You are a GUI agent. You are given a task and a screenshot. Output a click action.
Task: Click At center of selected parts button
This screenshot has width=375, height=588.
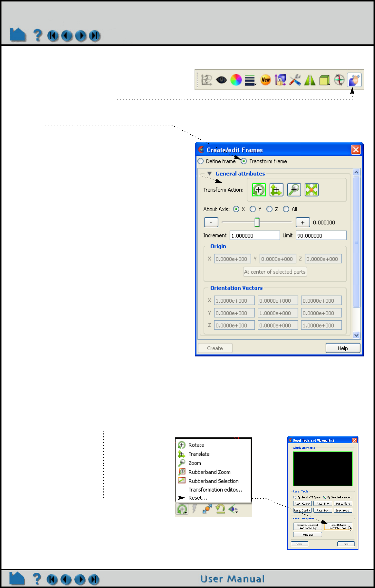click(275, 272)
